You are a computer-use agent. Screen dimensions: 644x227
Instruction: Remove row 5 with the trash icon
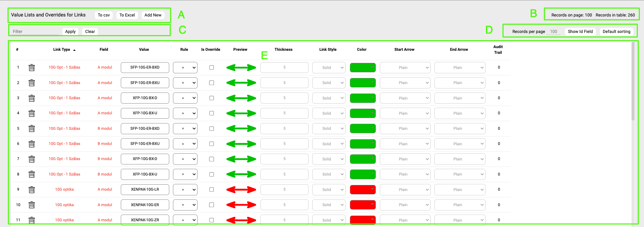click(32, 128)
